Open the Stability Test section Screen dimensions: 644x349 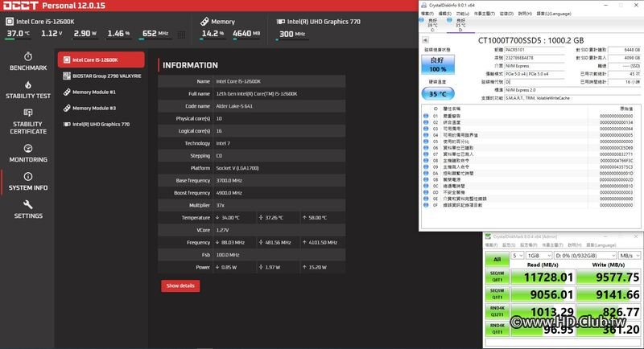[x=28, y=90]
